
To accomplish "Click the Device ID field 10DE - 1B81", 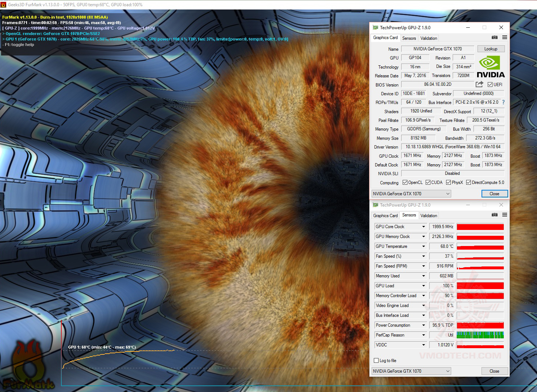I will click(x=414, y=93).
